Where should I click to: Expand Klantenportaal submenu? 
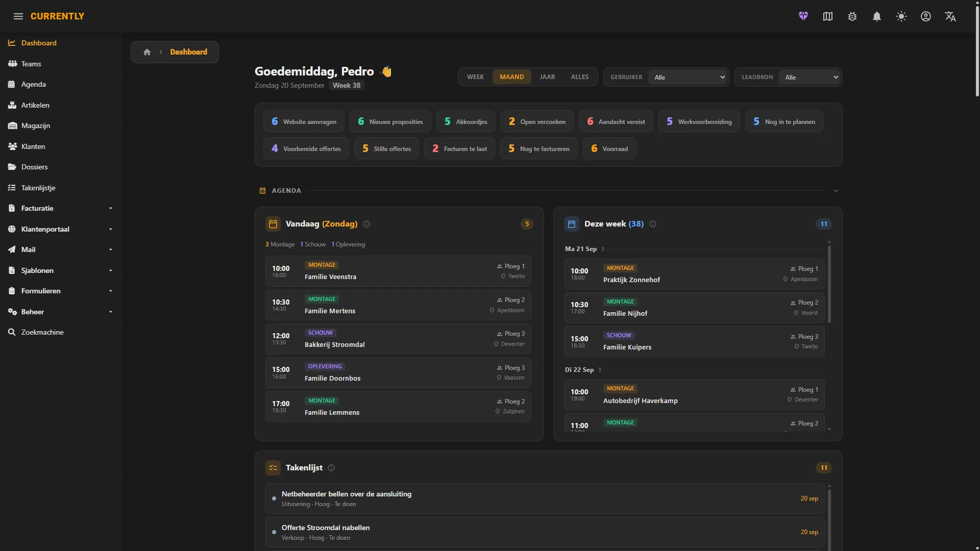61,229
